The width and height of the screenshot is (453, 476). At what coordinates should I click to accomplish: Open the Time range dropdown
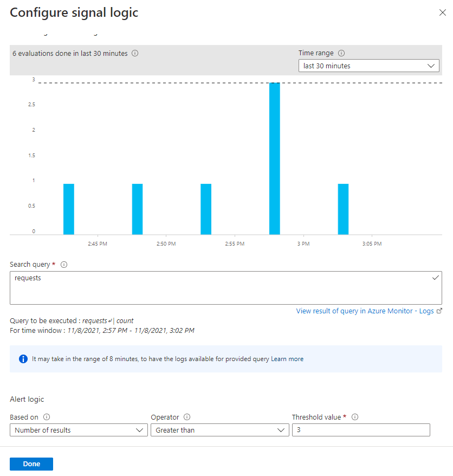tap(368, 66)
